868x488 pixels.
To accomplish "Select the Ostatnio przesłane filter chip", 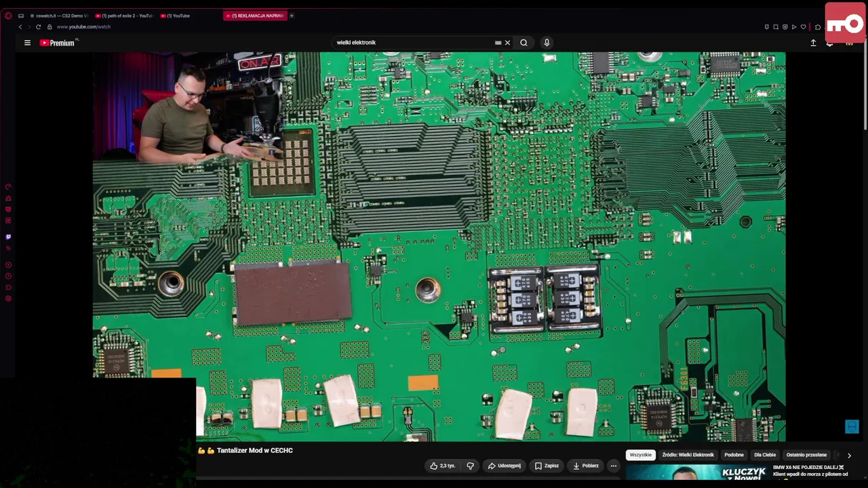I will pos(806,455).
